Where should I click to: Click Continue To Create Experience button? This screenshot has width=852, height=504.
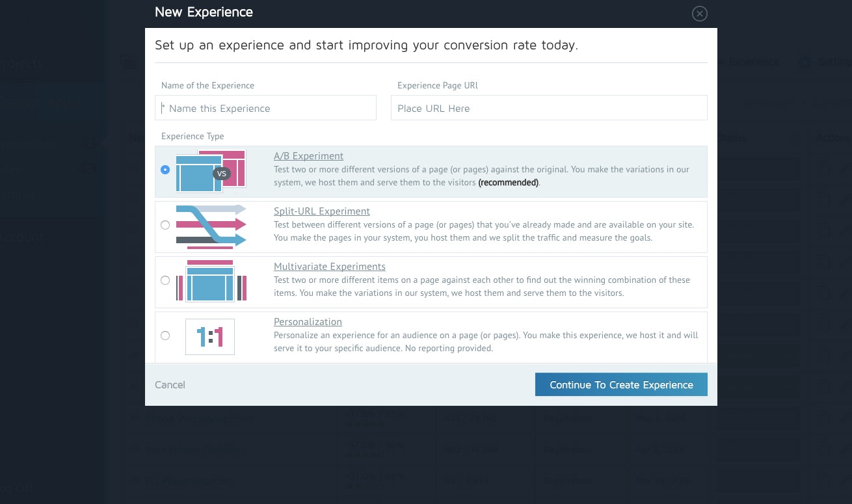[x=621, y=384]
